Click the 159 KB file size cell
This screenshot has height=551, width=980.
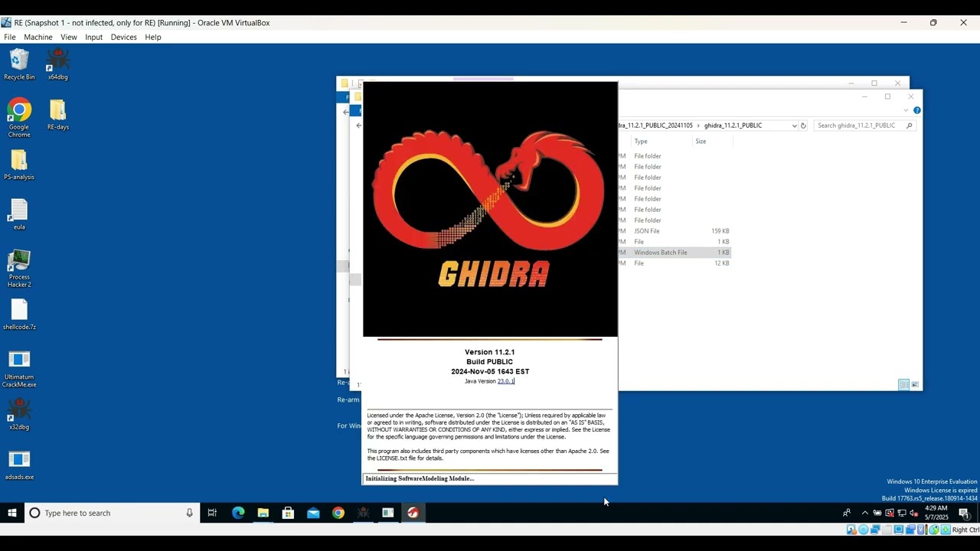click(x=720, y=231)
